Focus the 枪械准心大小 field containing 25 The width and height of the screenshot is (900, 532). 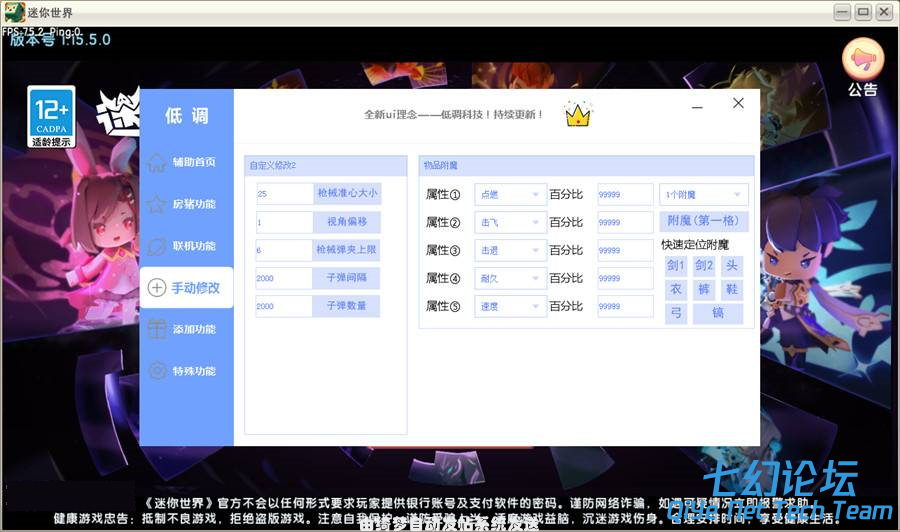click(x=285, y=194)
